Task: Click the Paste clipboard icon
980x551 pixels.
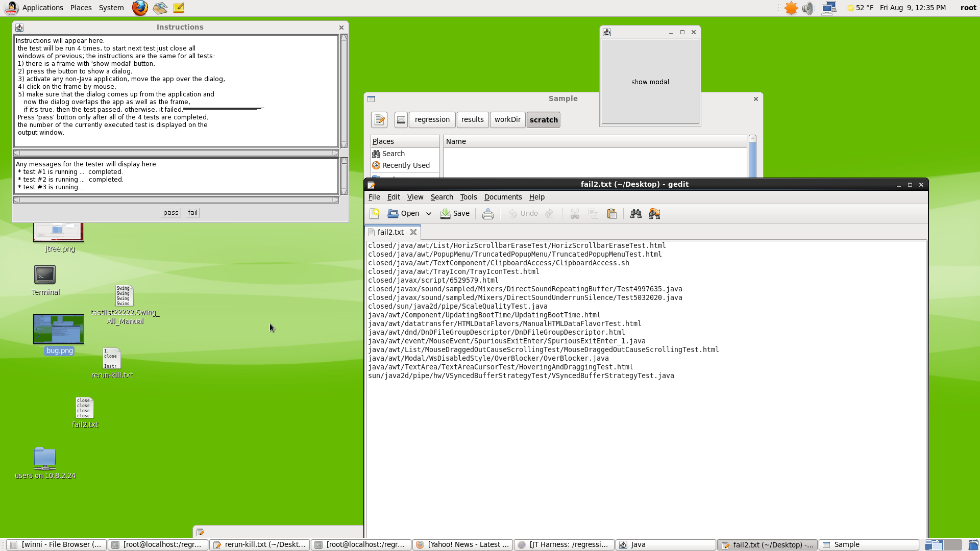Action: pyautogui.click(x=611, y=214)
